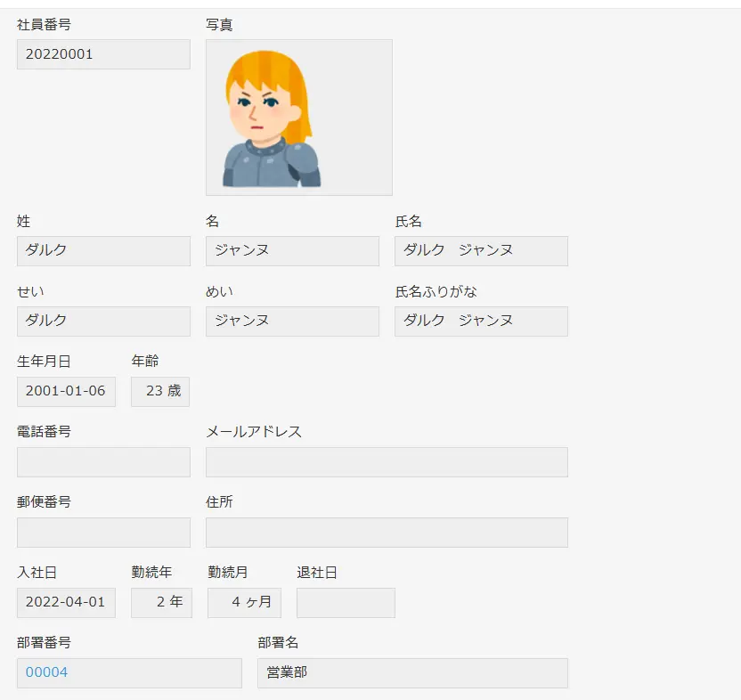Click the 勤続月 field showing 4 ヶ月

(244, 602)
